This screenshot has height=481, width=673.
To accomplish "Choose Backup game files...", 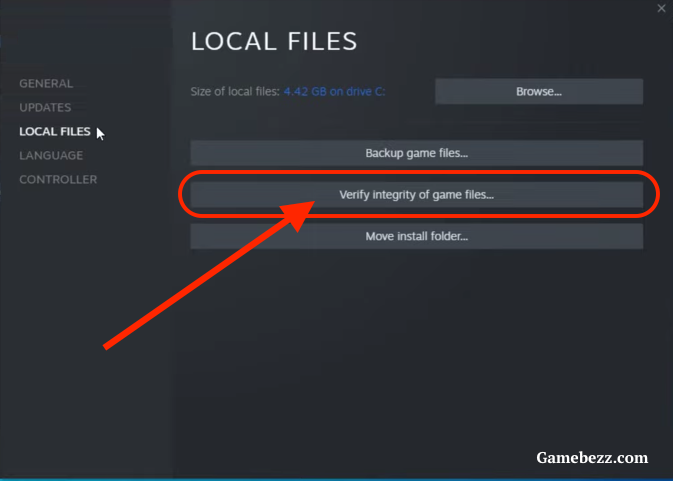I will (x=416, y=153).
